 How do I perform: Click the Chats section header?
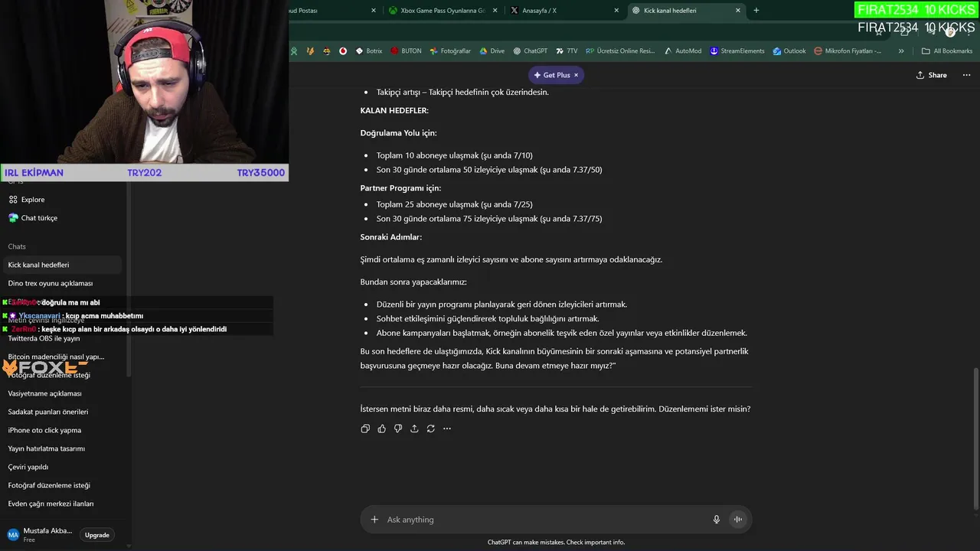pyautogui.click(x=17, y=246)
